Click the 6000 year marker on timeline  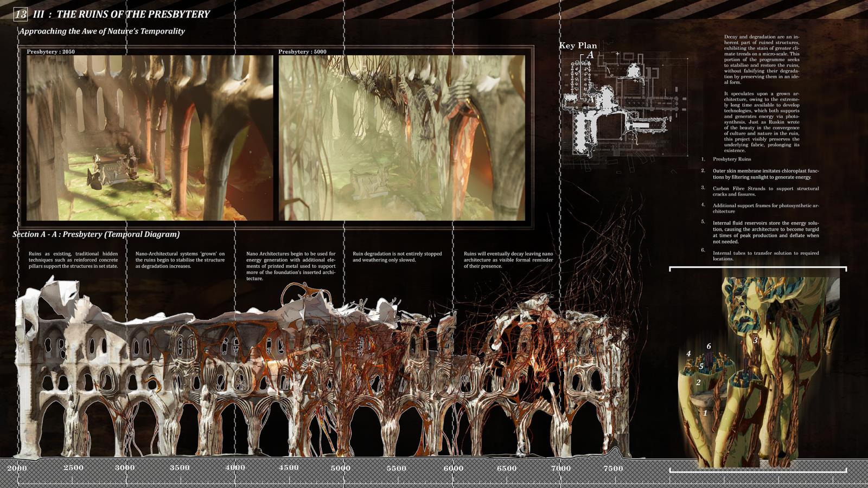point(453,468)
